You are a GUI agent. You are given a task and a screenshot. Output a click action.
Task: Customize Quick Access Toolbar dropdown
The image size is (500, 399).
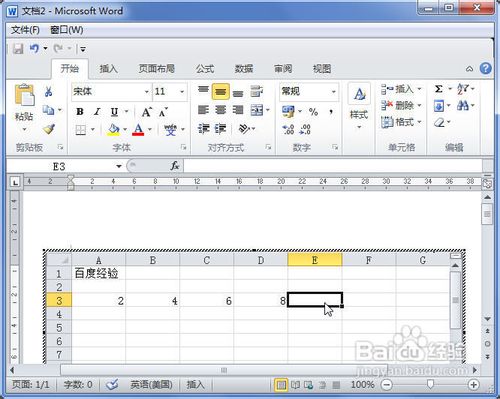[x=83, y=49]
